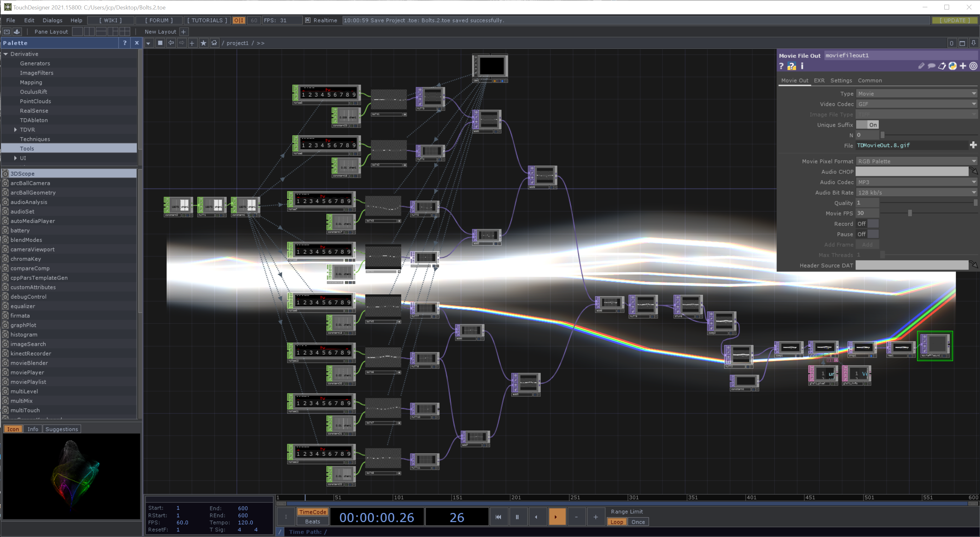Click the operator info 'i' icon
This screenshot has width=980, height=537.
pyautogui.click(x=802, y=66)
